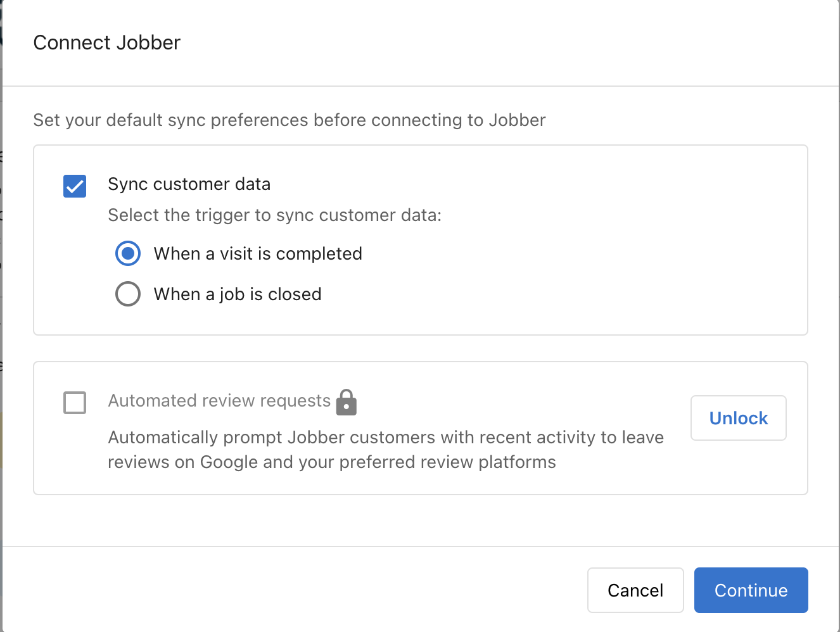Check the Automated review requests checkbox

click(x=74, y=402)
